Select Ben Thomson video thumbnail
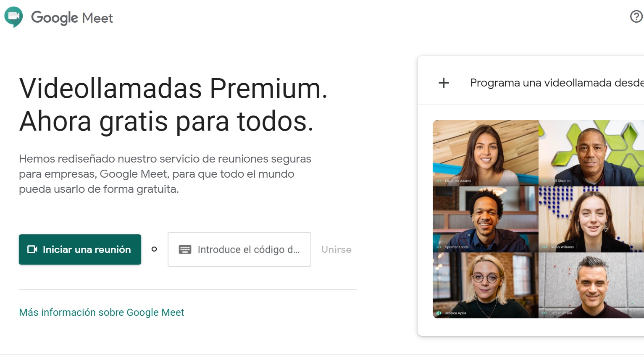Screen dimensions: 644x357 pyautogui.click(x=591, y=285)
